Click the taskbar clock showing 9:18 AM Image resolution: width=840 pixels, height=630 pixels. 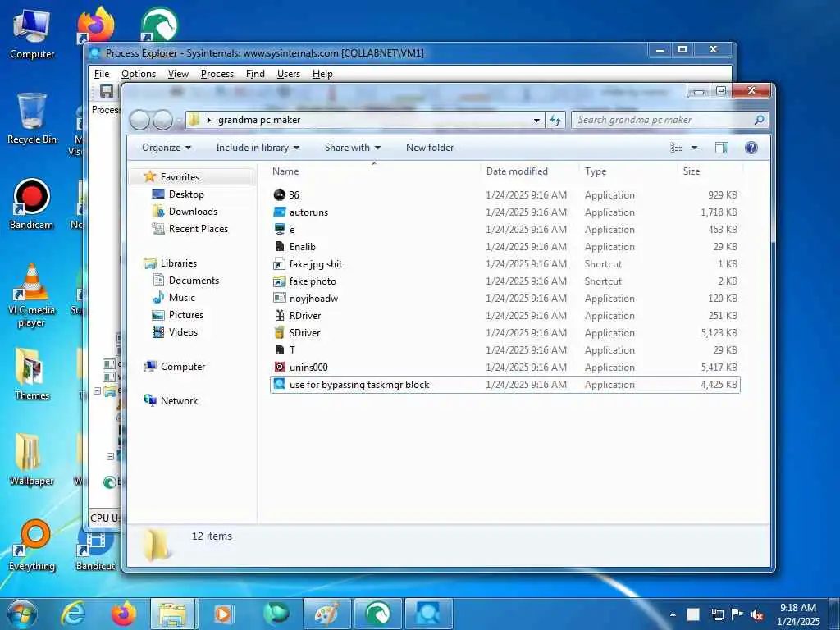pos(798,614)
